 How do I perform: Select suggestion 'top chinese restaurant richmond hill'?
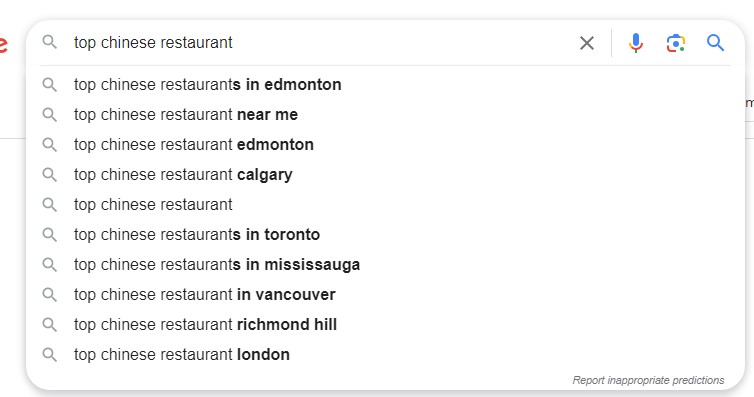tap(385, 324)
